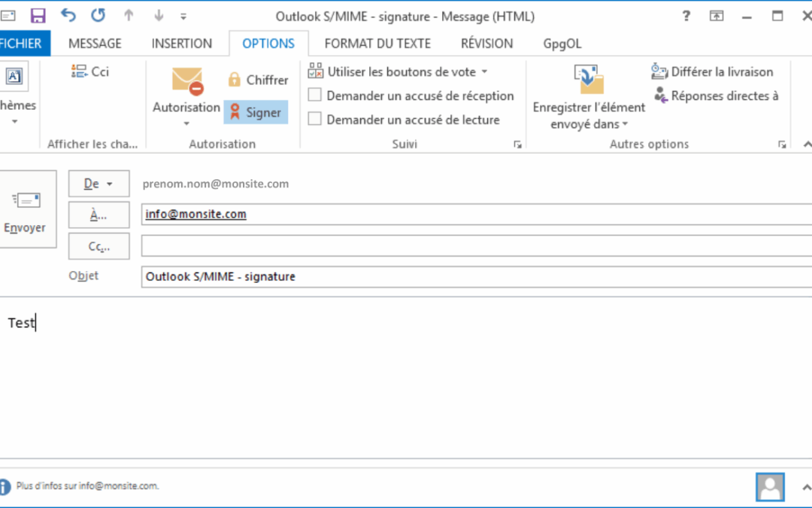Open ribbon display options icon
812x508 pixels.
click(717, 16)
